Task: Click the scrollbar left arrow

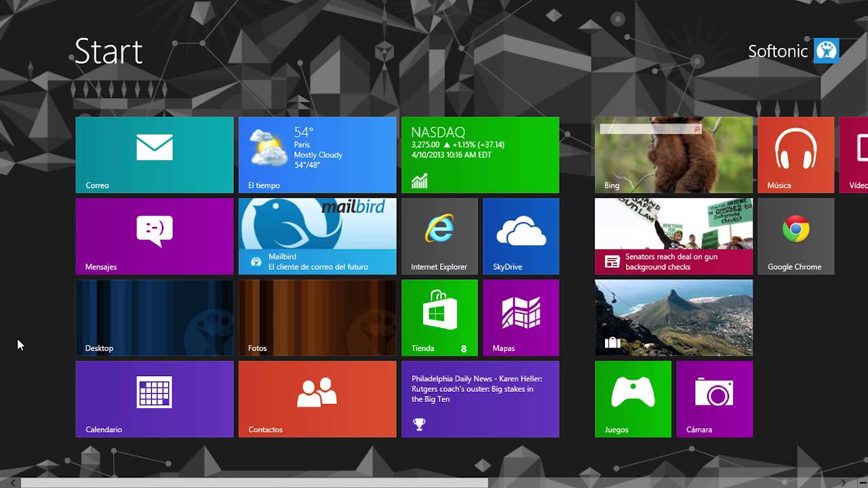Action: [x=12, y=483]
